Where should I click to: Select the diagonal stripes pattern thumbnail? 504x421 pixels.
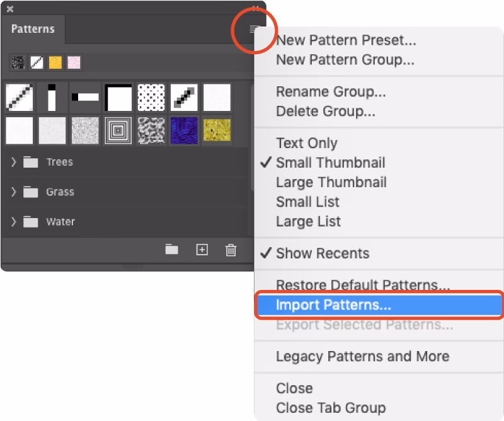(x=19, y=98)
